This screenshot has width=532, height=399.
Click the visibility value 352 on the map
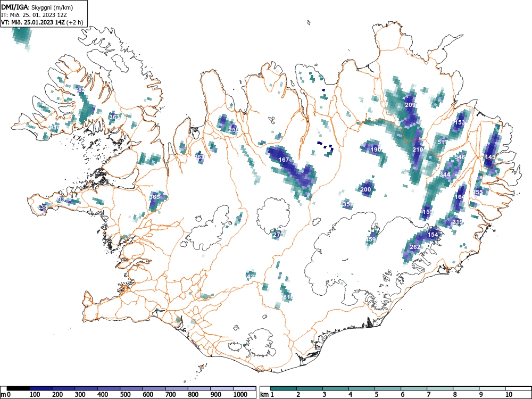[348, 204]
